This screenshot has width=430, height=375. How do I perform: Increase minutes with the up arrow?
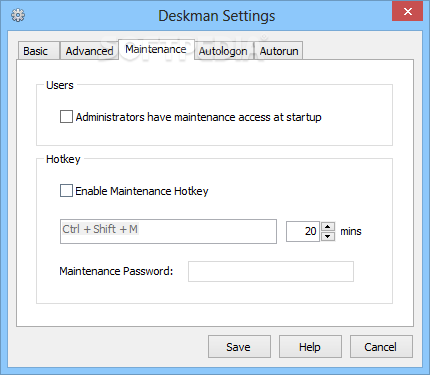point(328,227)
